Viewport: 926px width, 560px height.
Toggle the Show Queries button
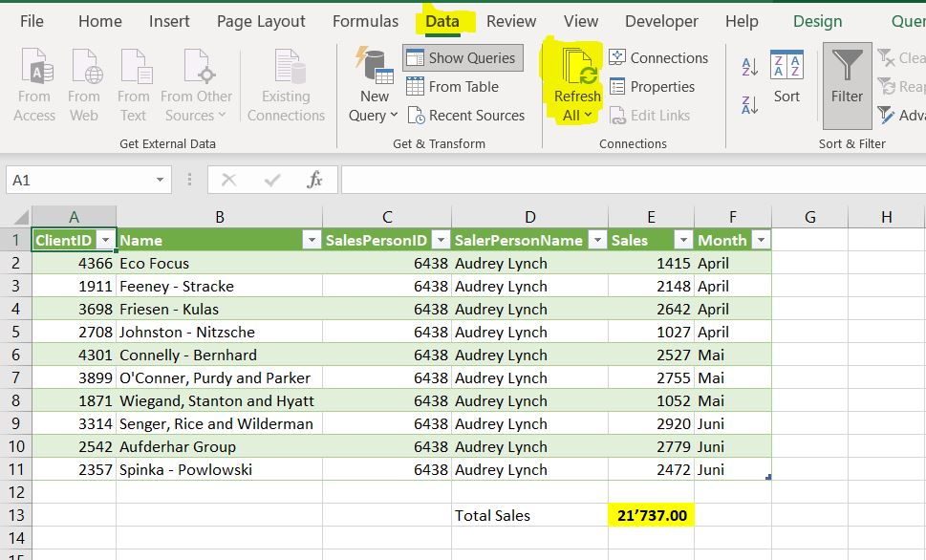point(463,58)
